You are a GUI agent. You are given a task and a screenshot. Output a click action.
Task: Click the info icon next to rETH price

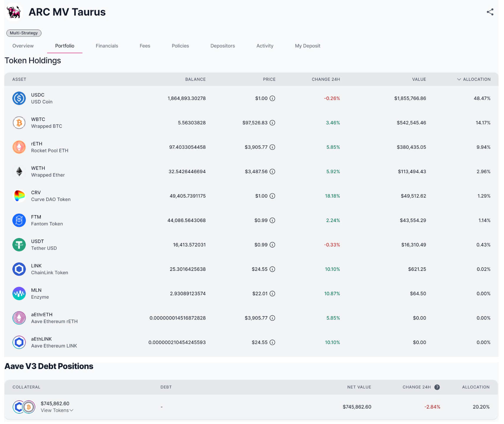[272, 147]
